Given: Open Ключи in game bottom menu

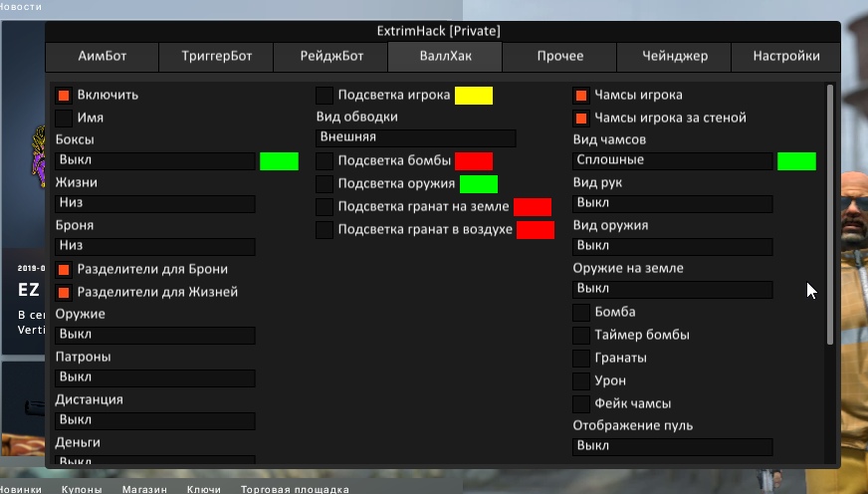Looking at the screenshot, I should tap(204, 490).
